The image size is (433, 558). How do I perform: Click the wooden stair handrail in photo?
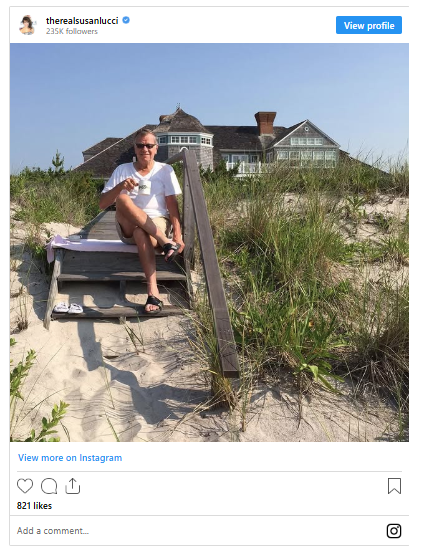208,262
